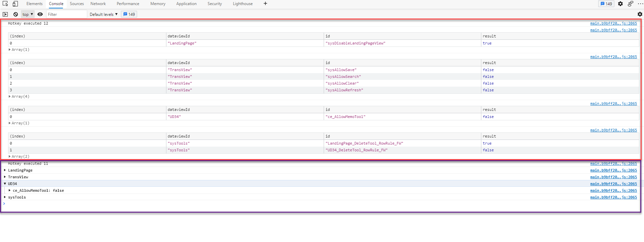Show the console sidebar panel

pyautogui.click(x=5, y=14)
